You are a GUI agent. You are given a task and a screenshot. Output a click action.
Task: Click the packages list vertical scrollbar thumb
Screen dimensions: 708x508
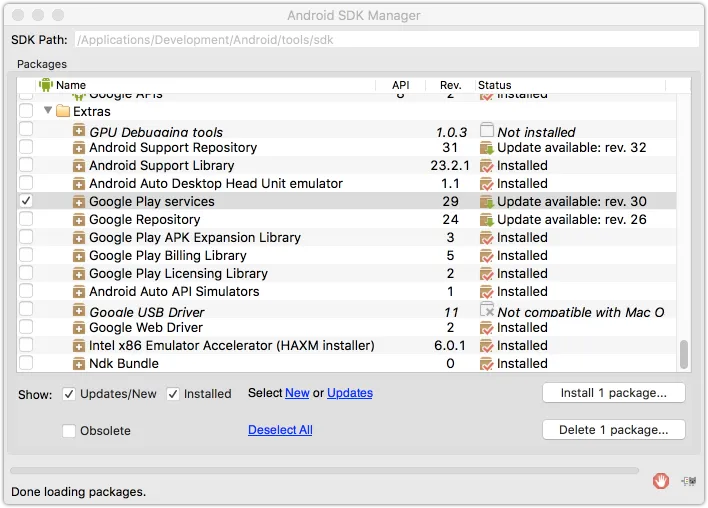(684, 354)
